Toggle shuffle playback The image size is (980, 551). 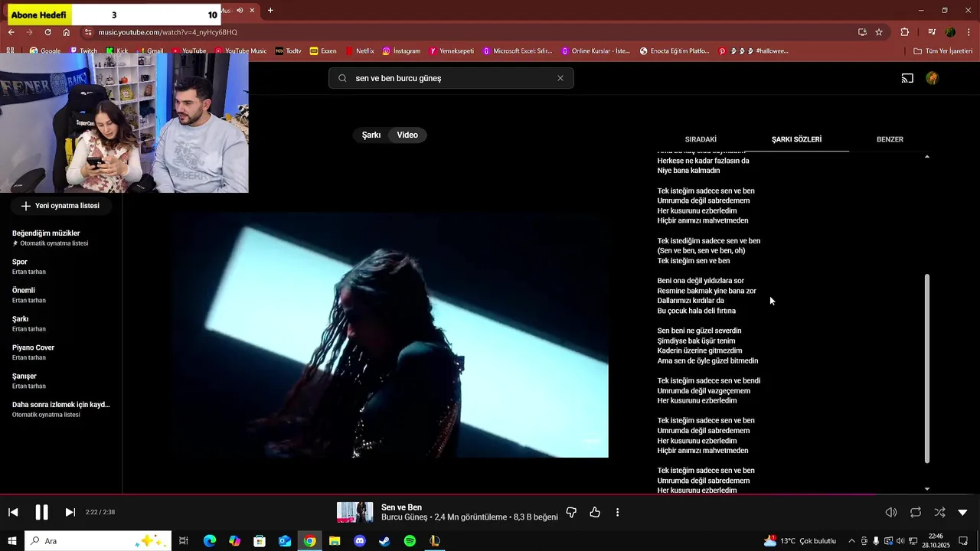[x=939, y=512]
